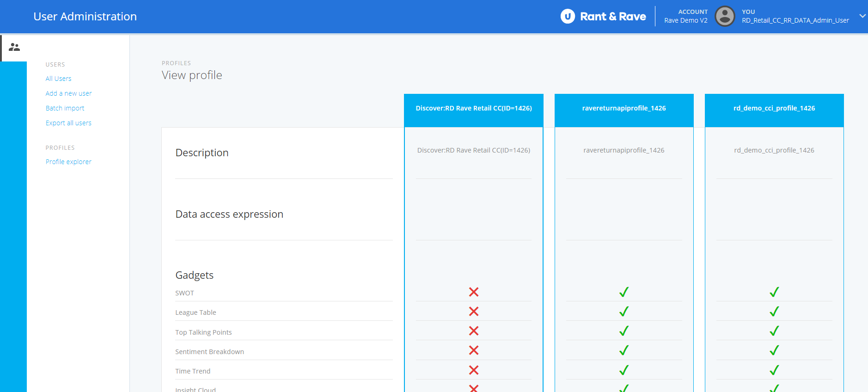Image resolution: width=868 pixels, height=392 pixels.
Task: Toggle League Table check in ravereturnapiprofile_1426
Action: tap(623, 312)
